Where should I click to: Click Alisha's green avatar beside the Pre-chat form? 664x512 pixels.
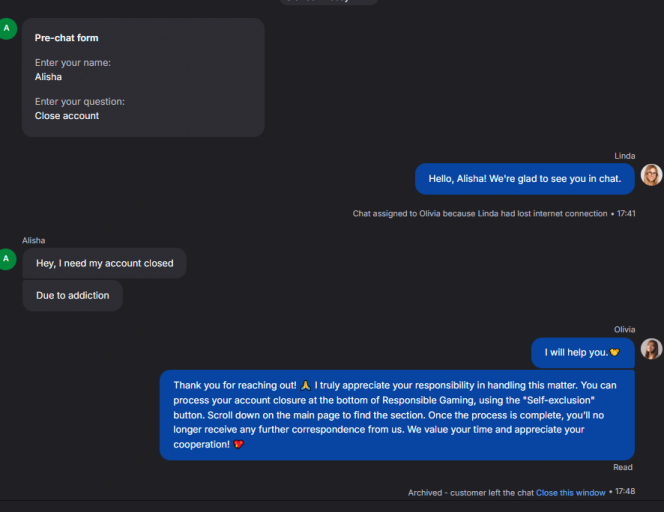tap(8, 28)
